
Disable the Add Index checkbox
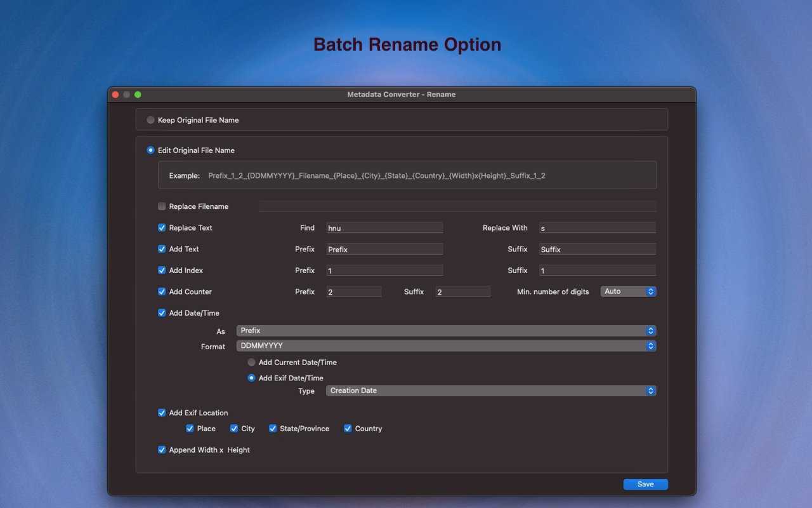point(162,271)
